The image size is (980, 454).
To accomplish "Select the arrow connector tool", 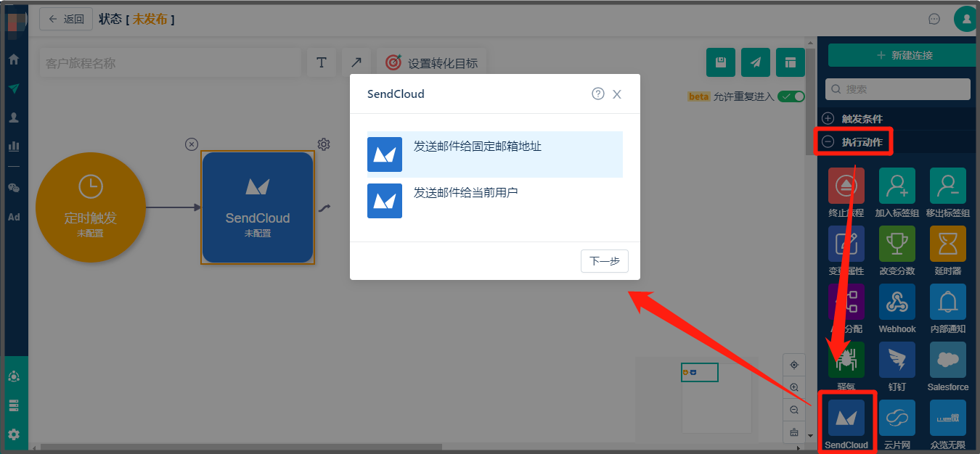I will (x=356, y=63).
